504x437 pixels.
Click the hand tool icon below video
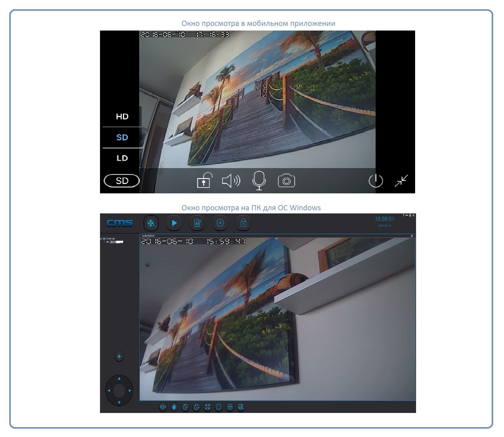pyautogui.click(x=174, y=407)
